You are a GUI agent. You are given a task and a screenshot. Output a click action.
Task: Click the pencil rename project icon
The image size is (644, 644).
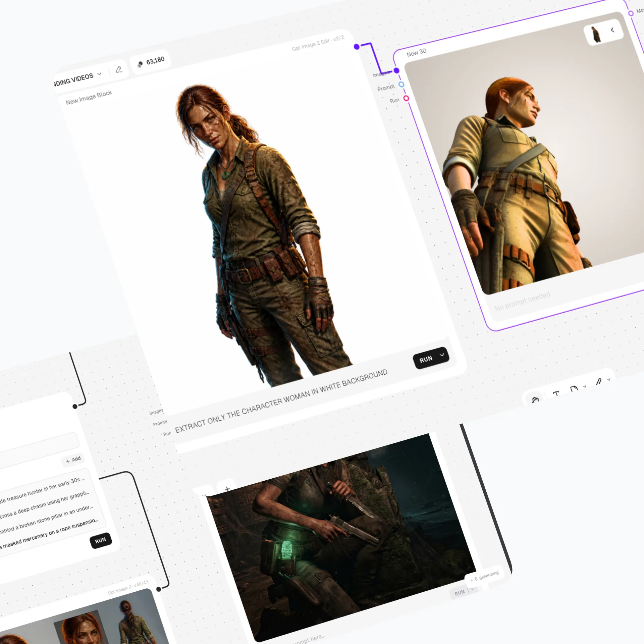[119, 70]
